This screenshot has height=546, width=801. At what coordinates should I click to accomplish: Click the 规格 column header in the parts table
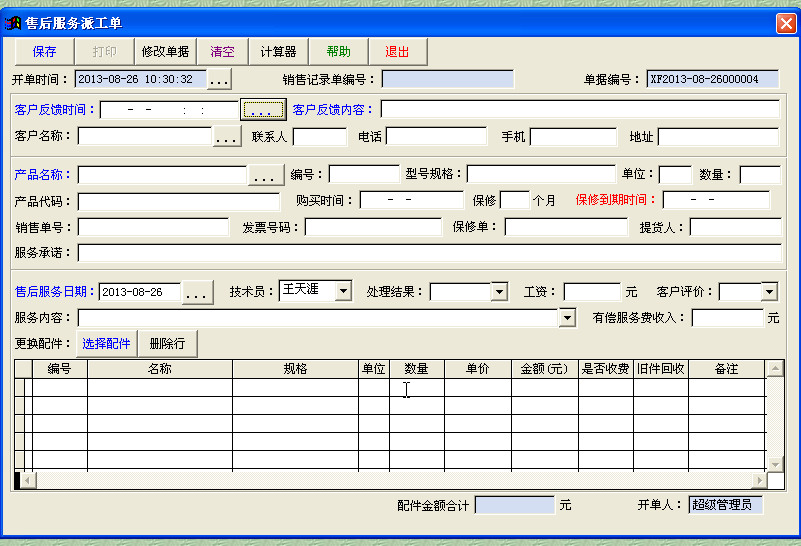pyautogui.click(x=295, y=369)
